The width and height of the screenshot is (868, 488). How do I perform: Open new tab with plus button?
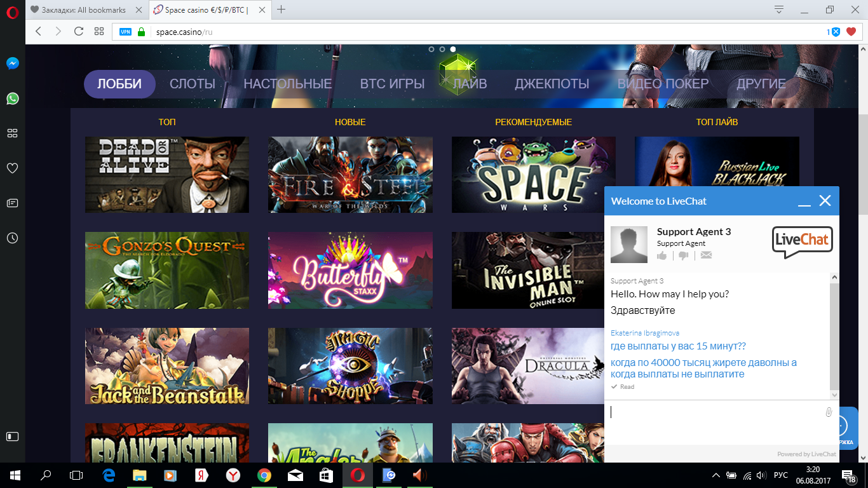pyautogui.click(x=281, y=10)
